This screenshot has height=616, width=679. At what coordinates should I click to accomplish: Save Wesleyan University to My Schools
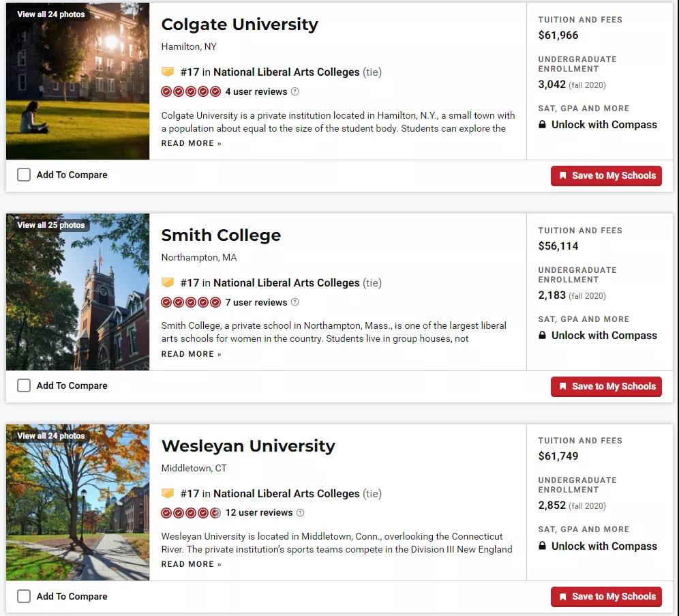pos(606,597)
